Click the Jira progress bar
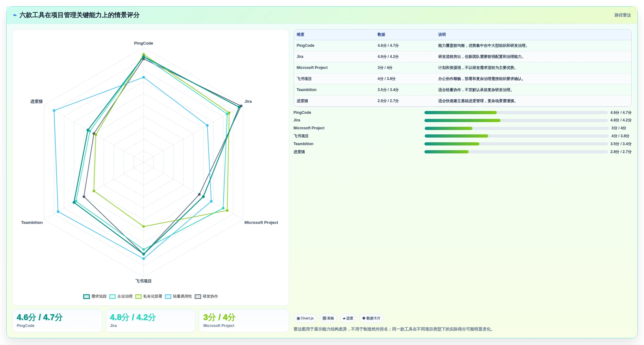This screenshot has width=644, height=345. click(x=516, y=120)
